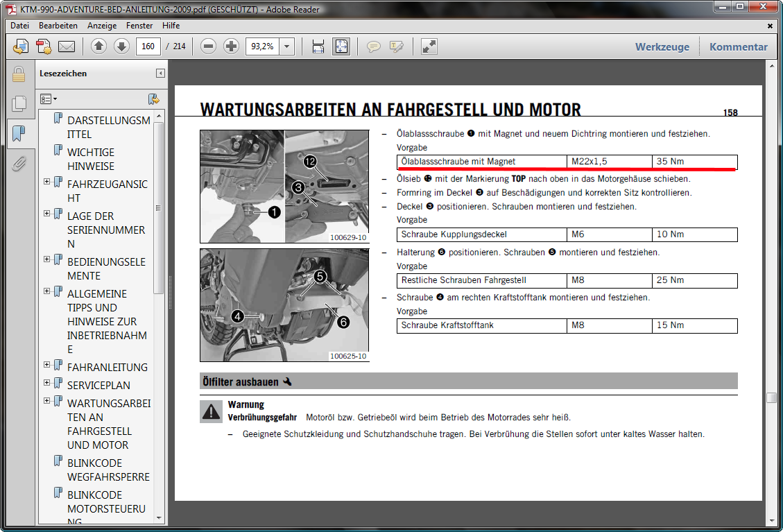Expand the SERVICEPLAN bookmark node
Image resolution: width=783 pixels, height=532 pixels.
coord(47,383)
